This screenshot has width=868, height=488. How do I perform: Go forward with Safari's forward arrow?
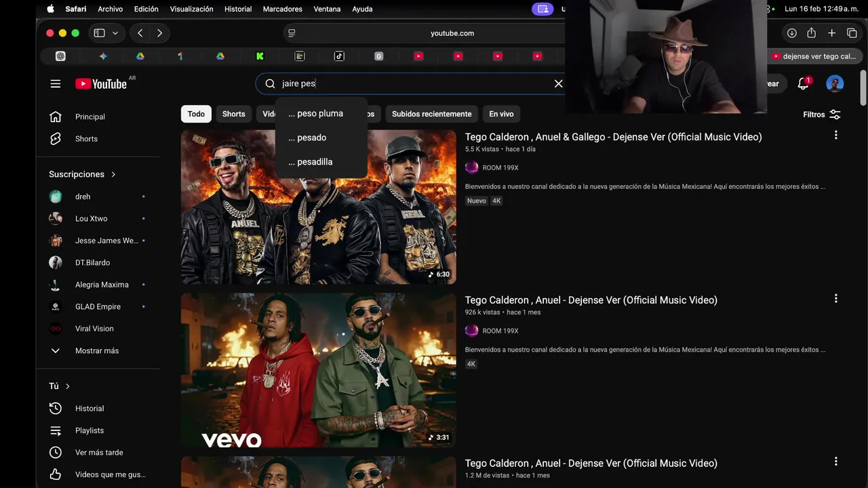(x=159, y=33)
